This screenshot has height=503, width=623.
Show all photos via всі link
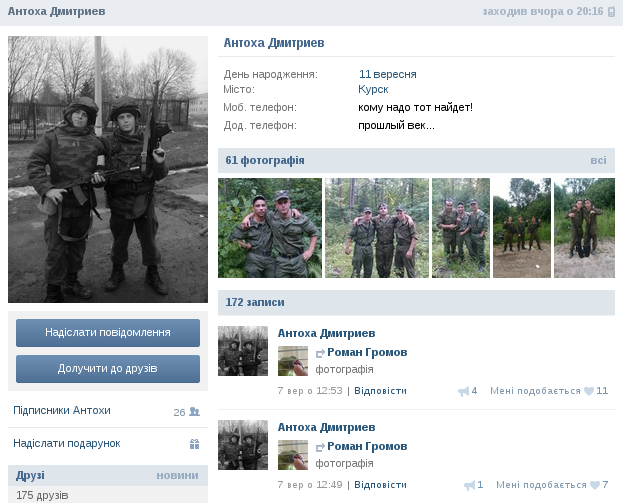(598, 160)
